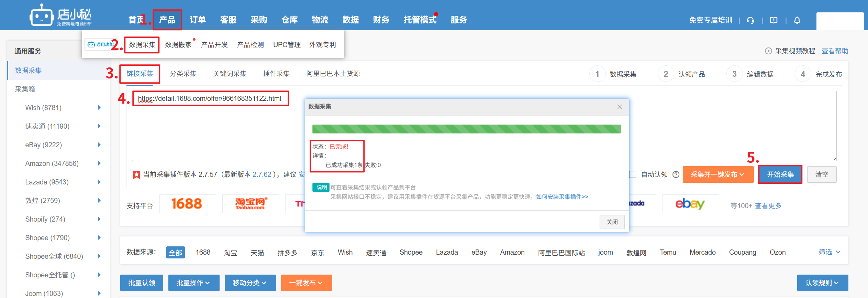Click the help question mark beside 自动认领

(x=676, y=174)
